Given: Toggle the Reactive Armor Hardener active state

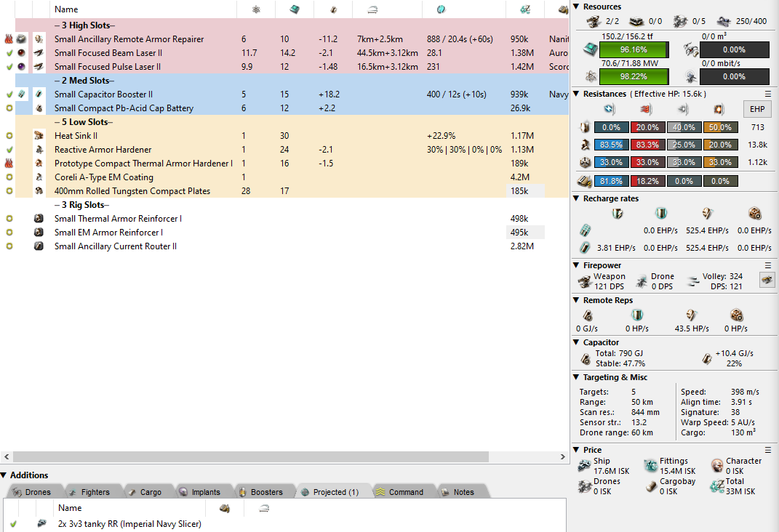Looking at the screenshot, I should point(9,150).
